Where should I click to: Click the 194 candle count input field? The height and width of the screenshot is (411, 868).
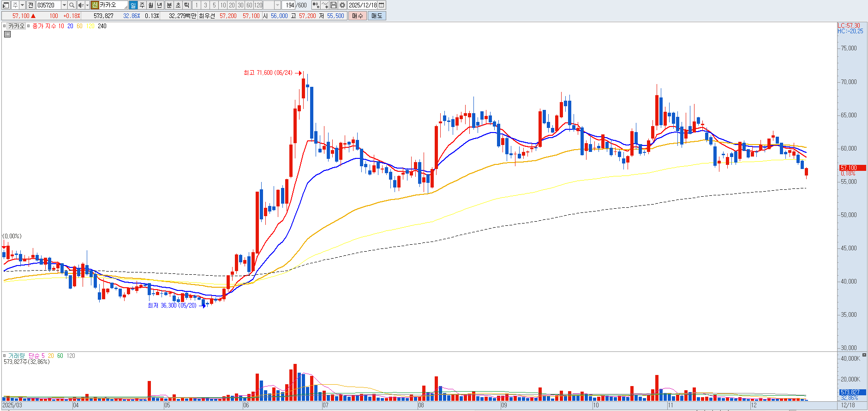[x=289, y=5]
